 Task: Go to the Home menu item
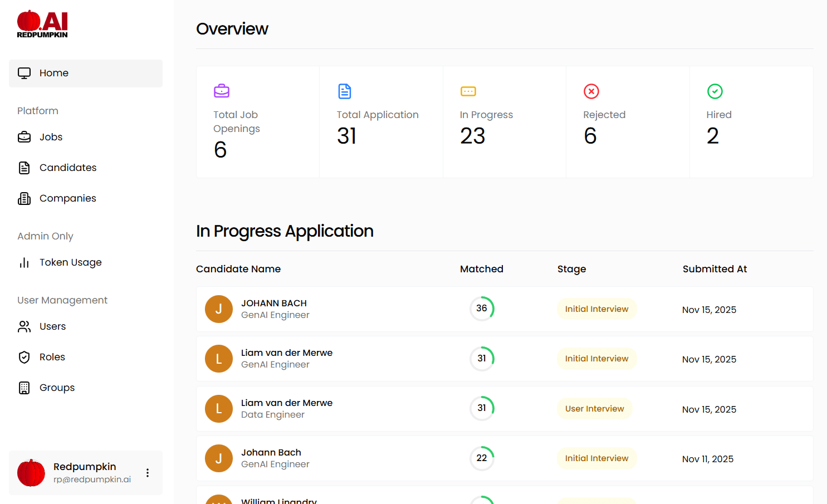coord(86,73)
